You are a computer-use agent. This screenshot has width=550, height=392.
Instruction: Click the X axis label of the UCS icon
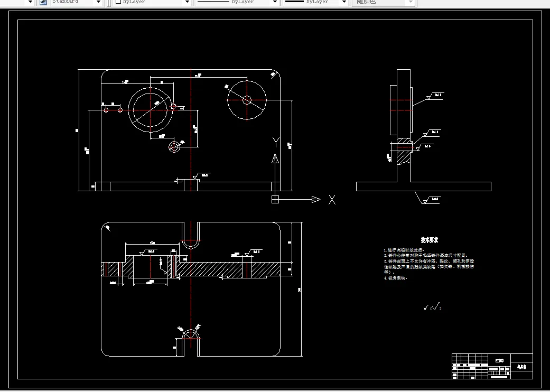tap(332, 200)
